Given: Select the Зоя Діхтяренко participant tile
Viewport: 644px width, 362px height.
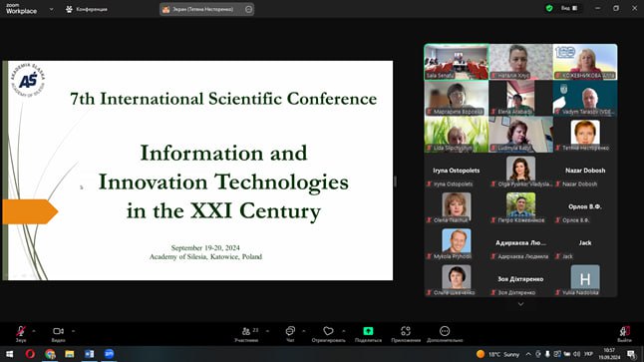Looking at the screenshot, I should click(x=520, y=279).
